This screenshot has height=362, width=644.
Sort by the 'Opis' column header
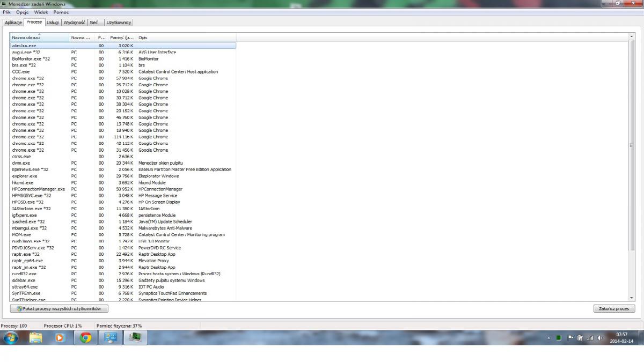click(186, 38)
